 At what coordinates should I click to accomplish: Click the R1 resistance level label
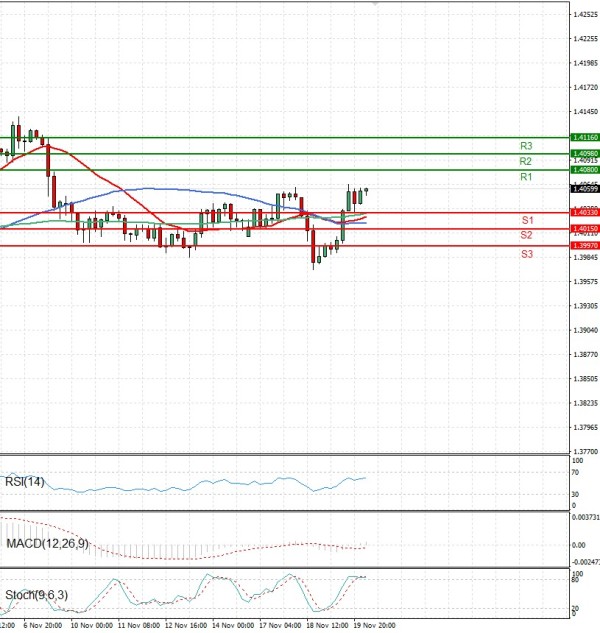click(x=525, y=177)
